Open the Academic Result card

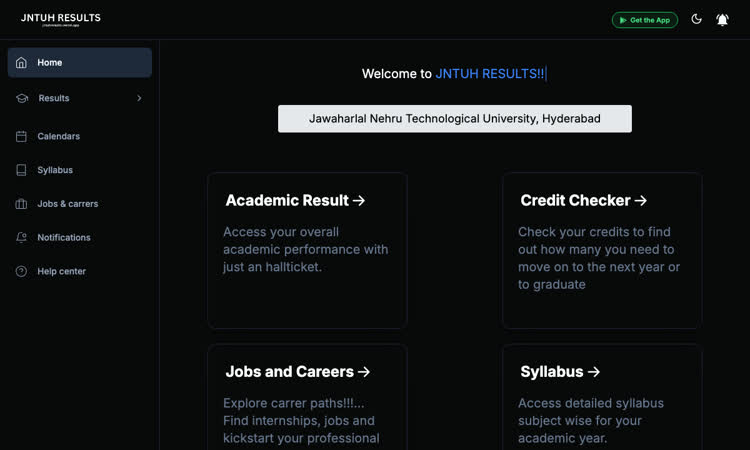(x=307, y=251)
